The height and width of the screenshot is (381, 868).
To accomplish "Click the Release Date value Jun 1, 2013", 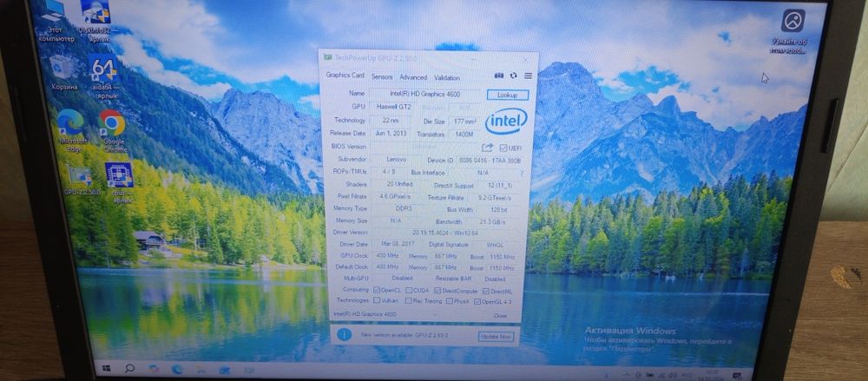I will 391,134.
